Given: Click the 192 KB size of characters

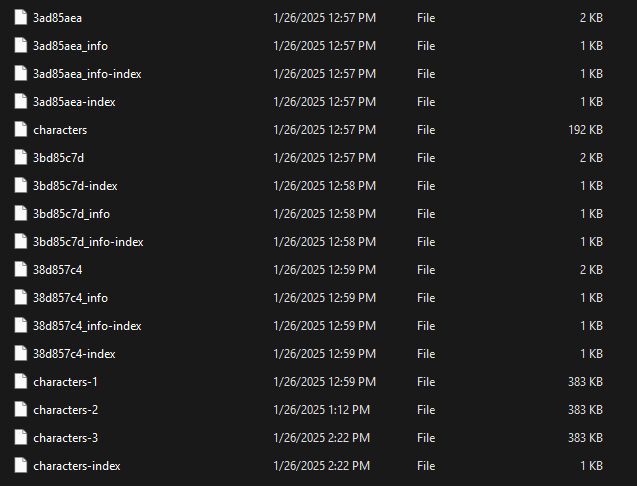Looking at the screenshot, I should [585, 130].
